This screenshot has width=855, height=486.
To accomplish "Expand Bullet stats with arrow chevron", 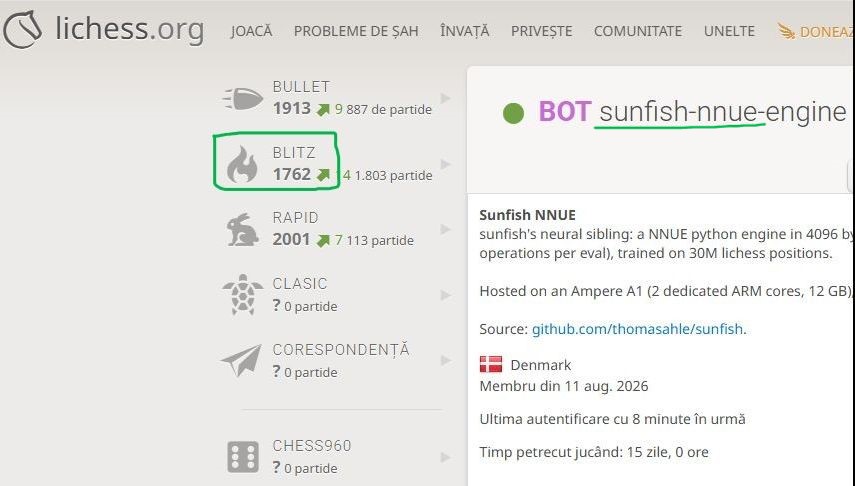I will [x=445, y=98].
